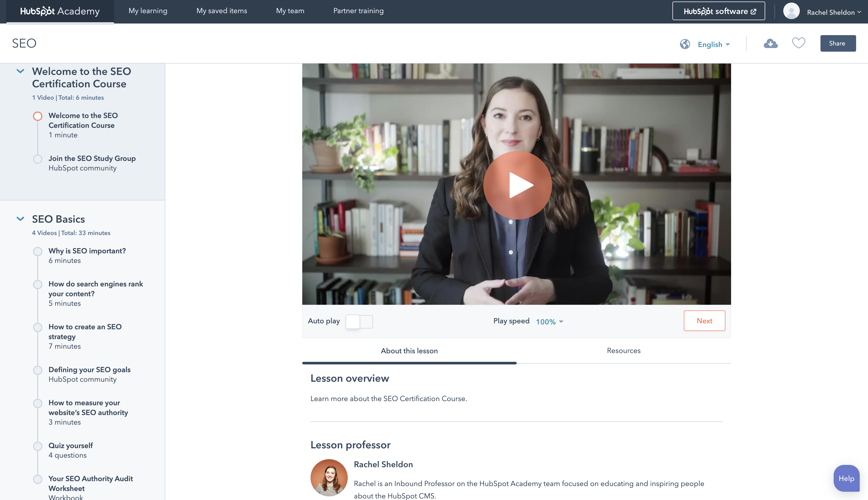Click the Next button
This screenshot has width=868, height=500.
pyautogui.click(x=704, y=321)
